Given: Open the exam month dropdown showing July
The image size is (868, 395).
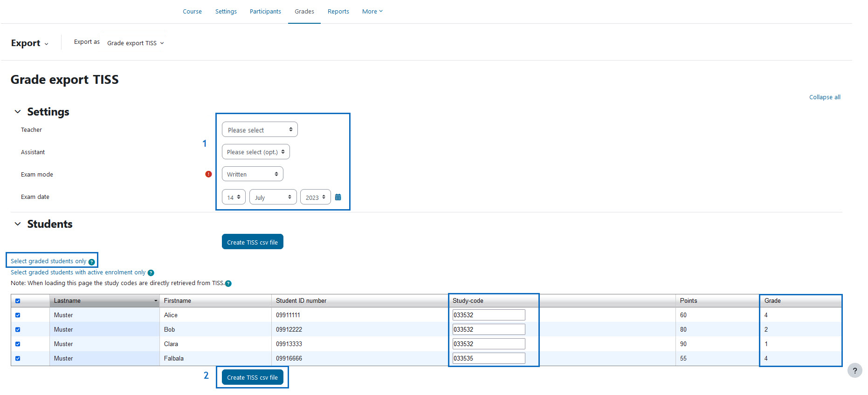Looking at the screenshot, I should pos(273,197).
